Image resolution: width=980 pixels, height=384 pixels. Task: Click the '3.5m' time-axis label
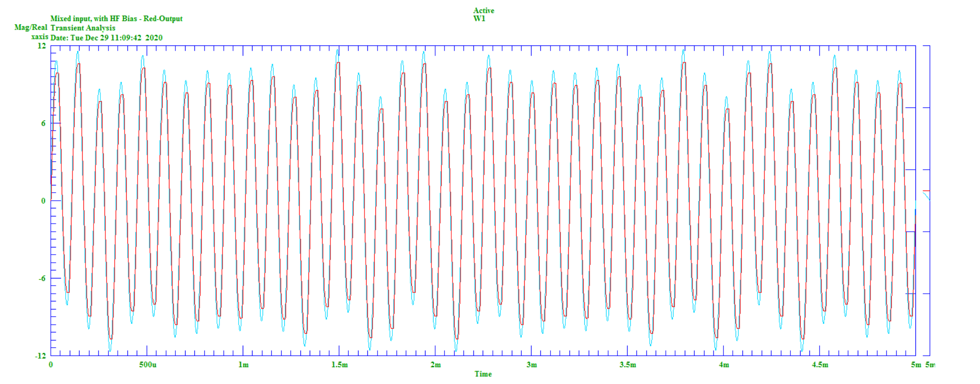pyautogui.click(x=628, y=365)
